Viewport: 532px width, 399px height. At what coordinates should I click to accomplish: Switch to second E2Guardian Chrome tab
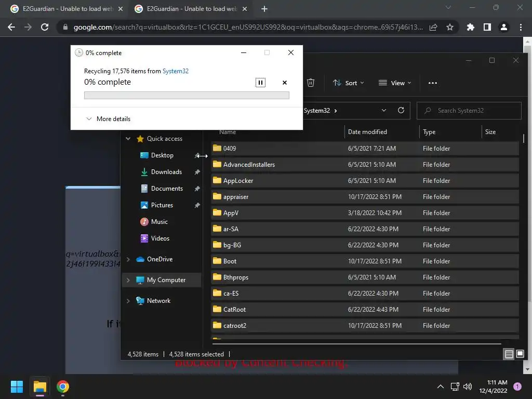point(190,9)
